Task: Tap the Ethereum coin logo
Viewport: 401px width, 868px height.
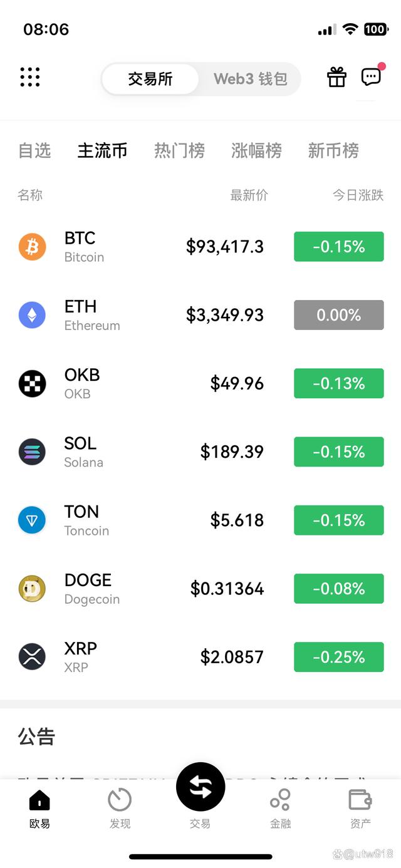Action: point(32,315)
